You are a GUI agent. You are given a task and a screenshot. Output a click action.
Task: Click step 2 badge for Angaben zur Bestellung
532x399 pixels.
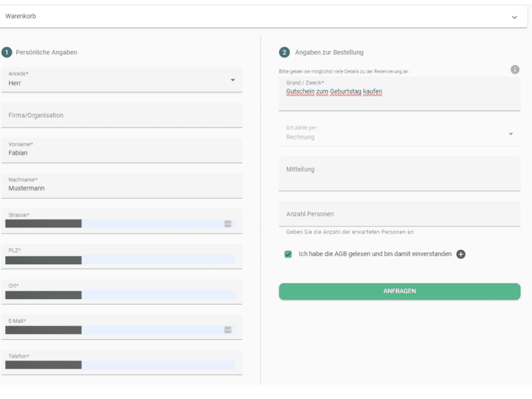coord(284,52)
